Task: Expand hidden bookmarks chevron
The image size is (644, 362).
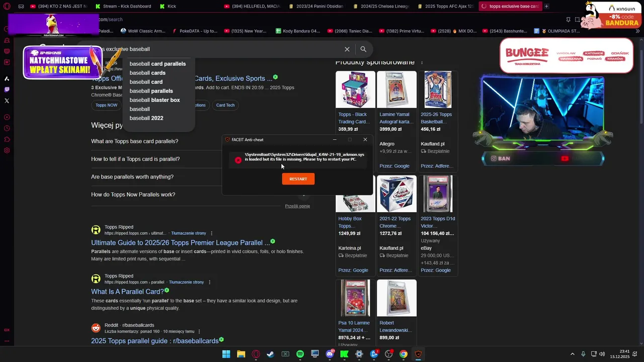Action: click(x=638, y=31)
